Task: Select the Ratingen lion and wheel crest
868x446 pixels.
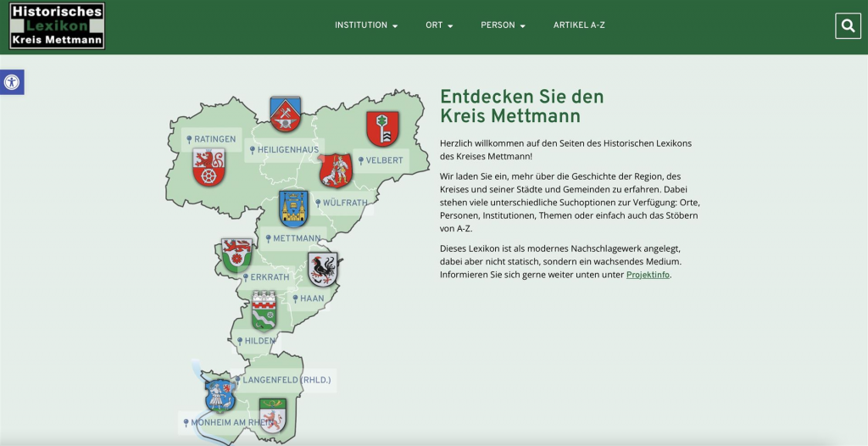Action: [209, 167]
